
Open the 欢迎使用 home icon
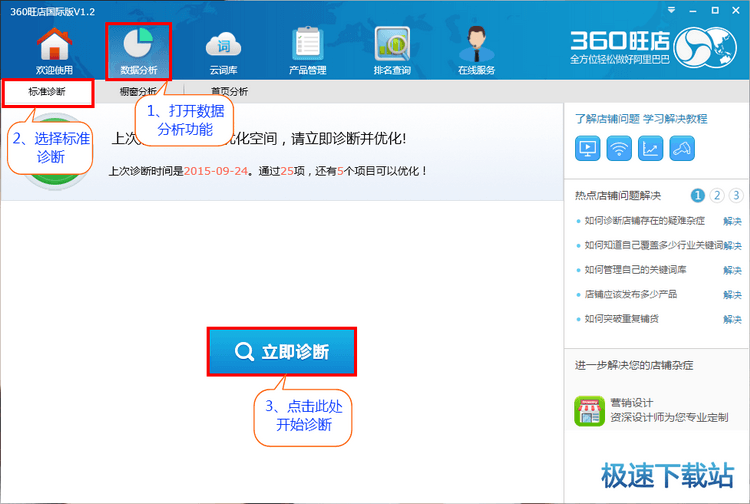pos(54,45)
